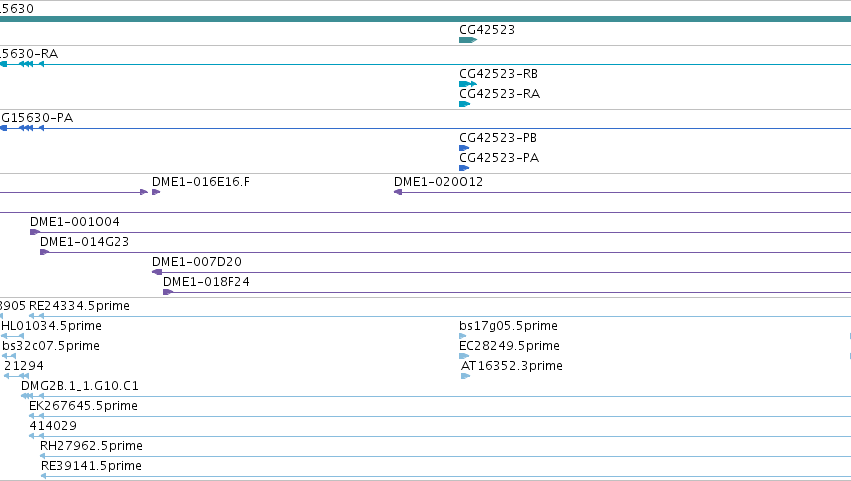
Task: Select the CG42523-RA transcript arrow
Action: coord(465,104)
